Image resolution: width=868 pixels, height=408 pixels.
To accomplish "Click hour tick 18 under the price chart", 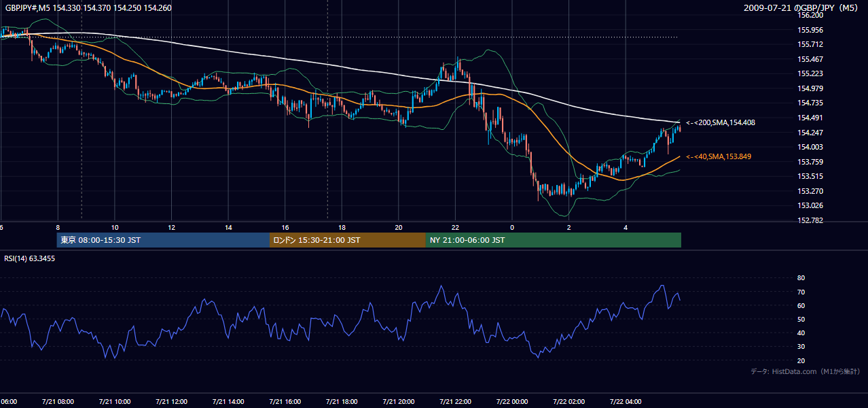I will (342, 228).
